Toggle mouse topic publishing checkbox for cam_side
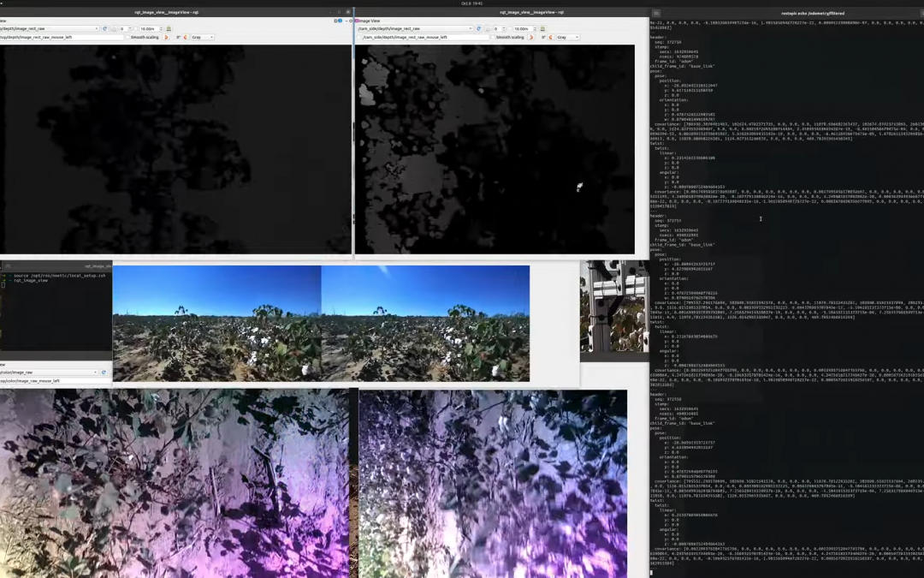924x578 pixels. [x=358, y=37]
